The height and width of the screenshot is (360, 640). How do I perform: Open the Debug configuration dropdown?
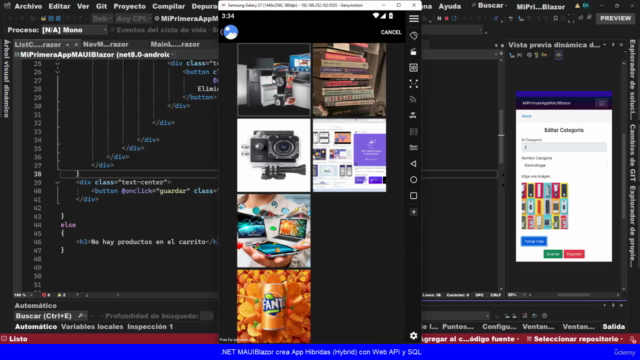click(x=102, y=18)
